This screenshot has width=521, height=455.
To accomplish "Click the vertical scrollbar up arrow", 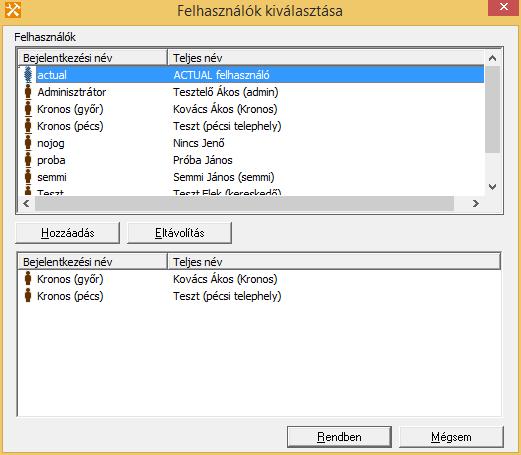I will coord(492,58).
